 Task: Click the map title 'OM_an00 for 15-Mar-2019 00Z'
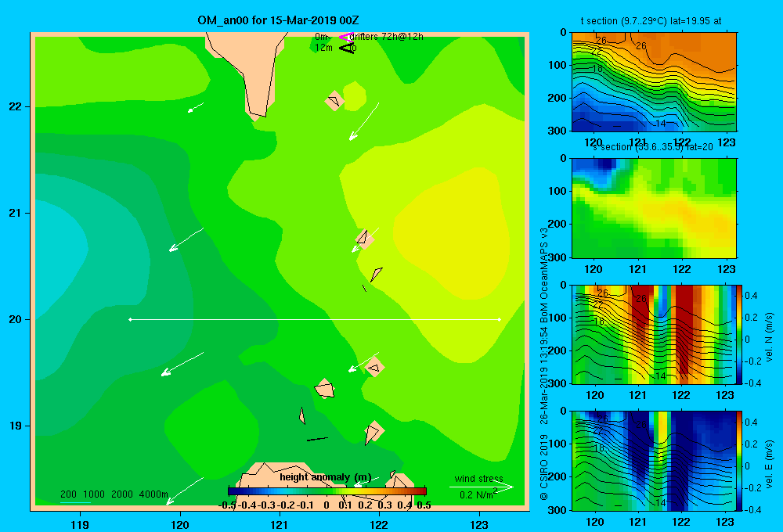pyautogui.click(x=278, y=20)
